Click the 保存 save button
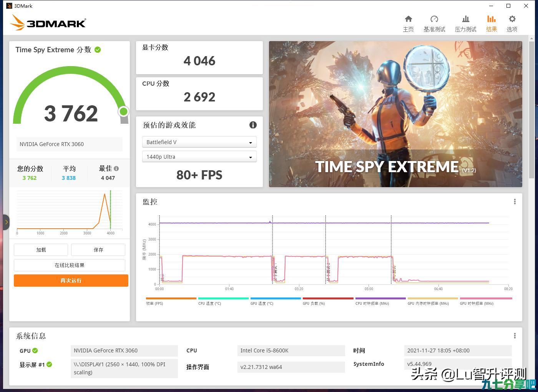 tap(98, 250)
